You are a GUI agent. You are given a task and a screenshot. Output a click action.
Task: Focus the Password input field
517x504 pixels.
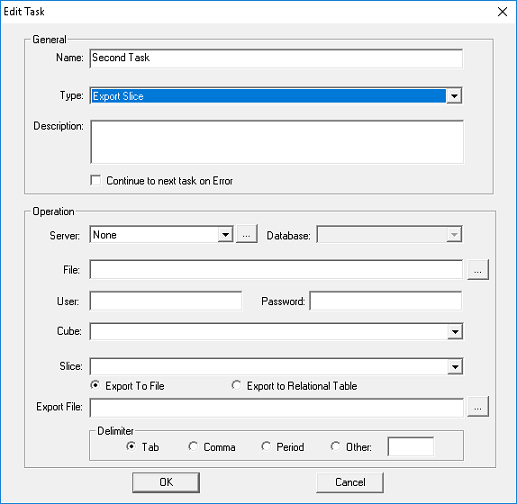tap(386, 301)
